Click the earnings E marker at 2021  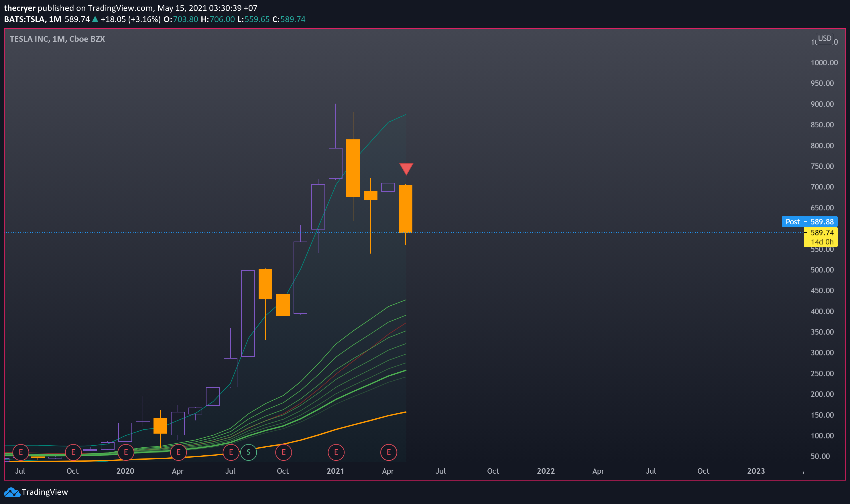coord(336,452)
